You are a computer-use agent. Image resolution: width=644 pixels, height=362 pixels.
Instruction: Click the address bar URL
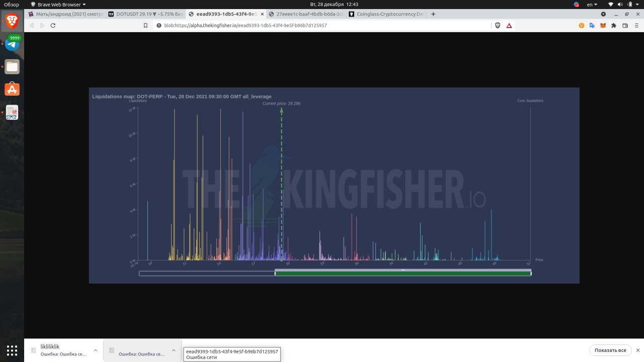[x=246, y=25]
